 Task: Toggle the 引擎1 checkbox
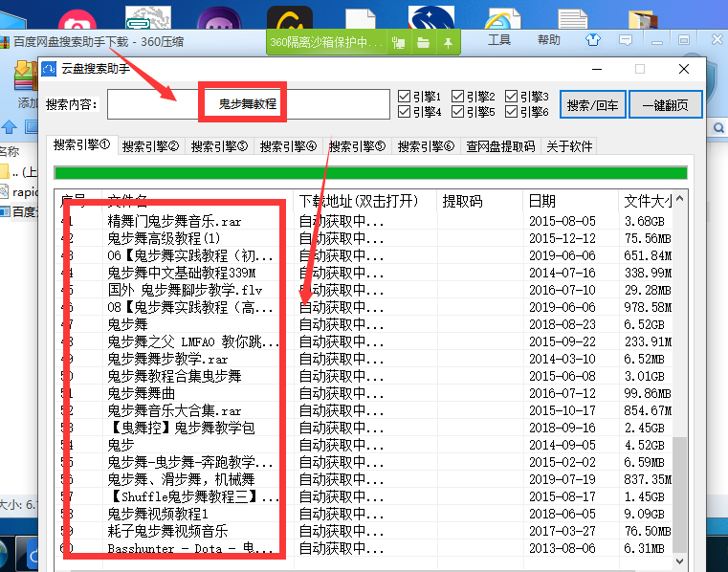click(405, 97)
